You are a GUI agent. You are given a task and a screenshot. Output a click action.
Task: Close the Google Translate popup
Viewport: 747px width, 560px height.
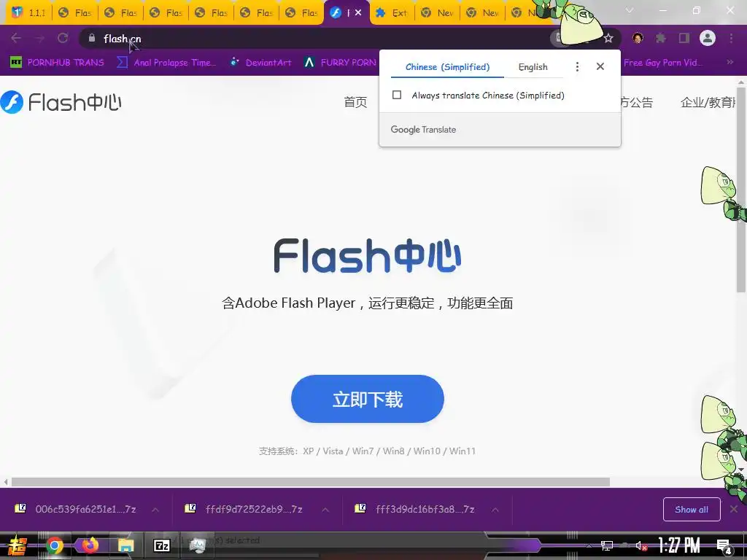coord(600,66)
